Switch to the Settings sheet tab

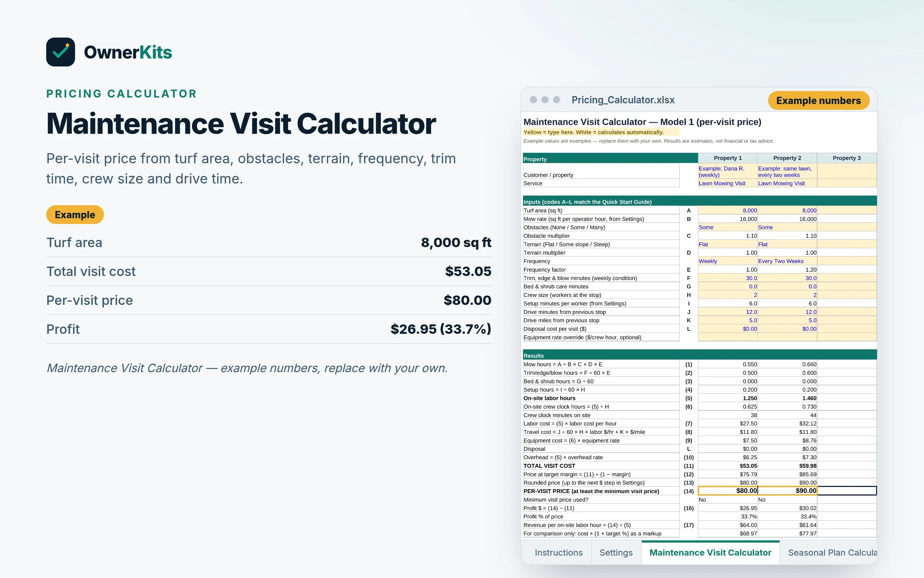coord(616,553)
